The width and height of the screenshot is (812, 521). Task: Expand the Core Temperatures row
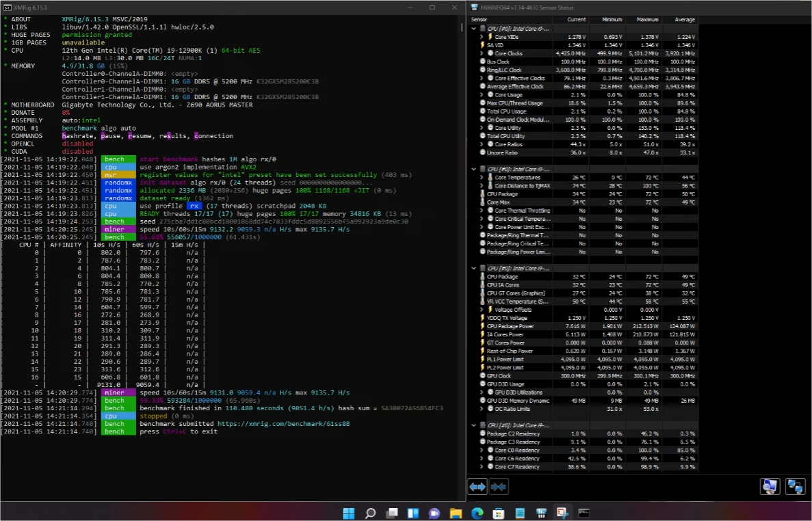click(x=482, y=178)
